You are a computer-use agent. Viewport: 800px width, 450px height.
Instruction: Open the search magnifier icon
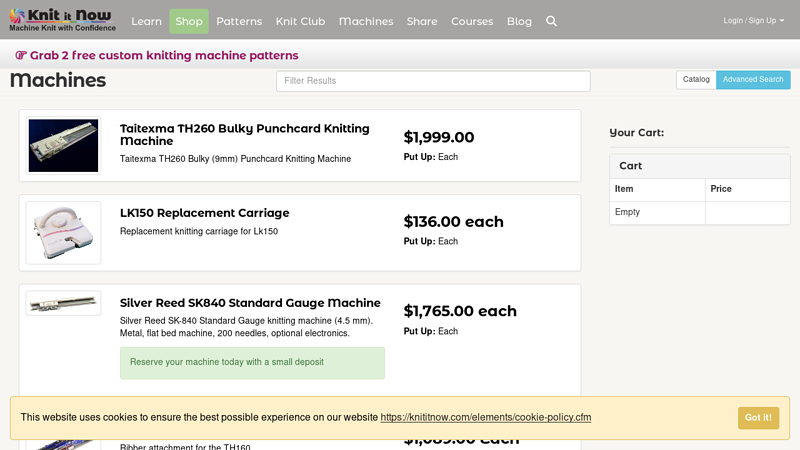pyautogui.click(x=551, y=21)
